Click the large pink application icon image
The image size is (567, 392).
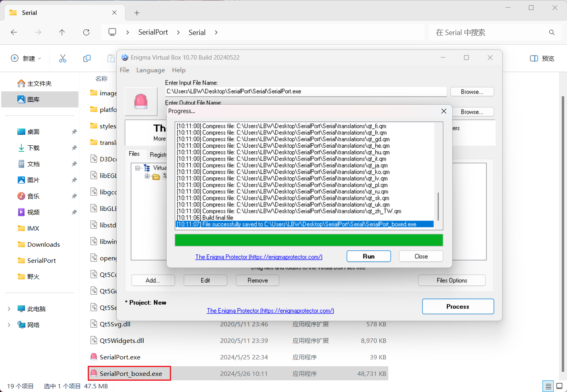coord(141,101)
